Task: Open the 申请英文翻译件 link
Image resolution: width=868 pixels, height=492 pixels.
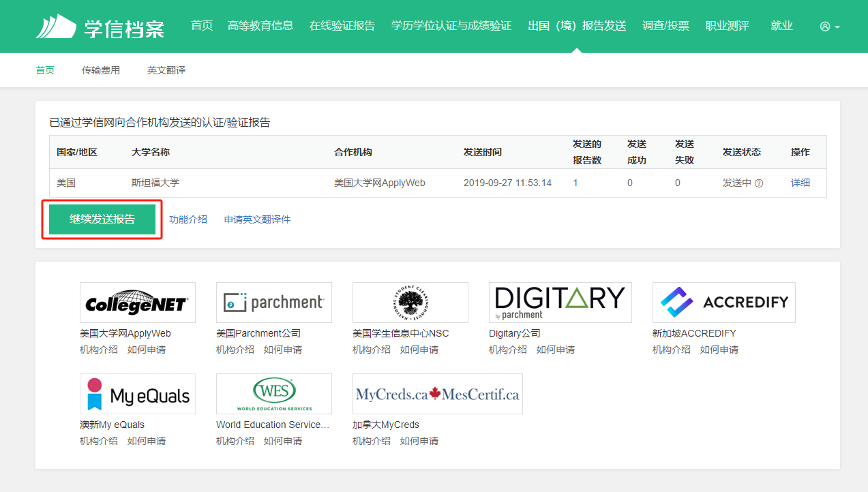Action: pos(257,219)
